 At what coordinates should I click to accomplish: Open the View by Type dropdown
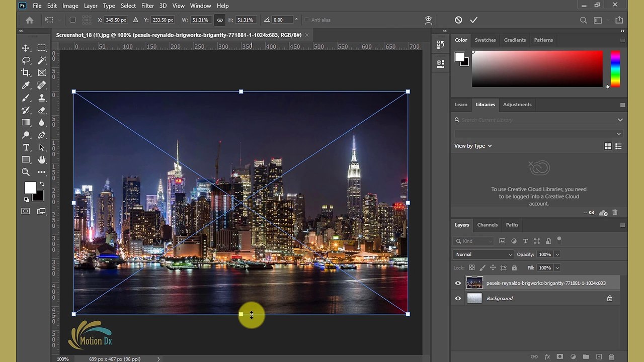(x=473, y=146)
